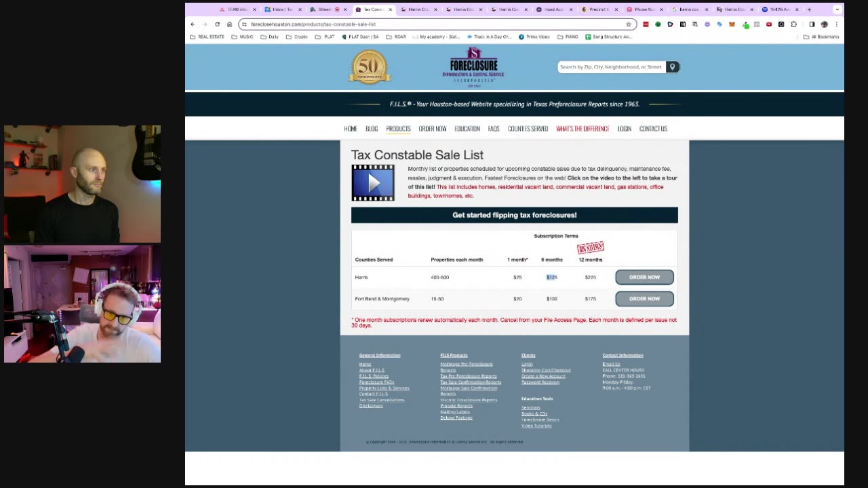The image size is (868, 488).
Task: Open footer Shopping Cart/Checkout link
Action: [546, 370]
